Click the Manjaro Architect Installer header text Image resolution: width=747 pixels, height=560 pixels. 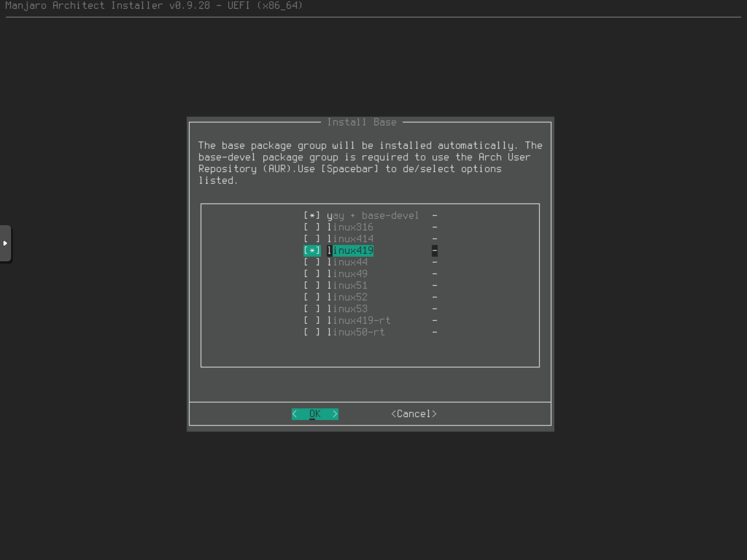[154, 6]
